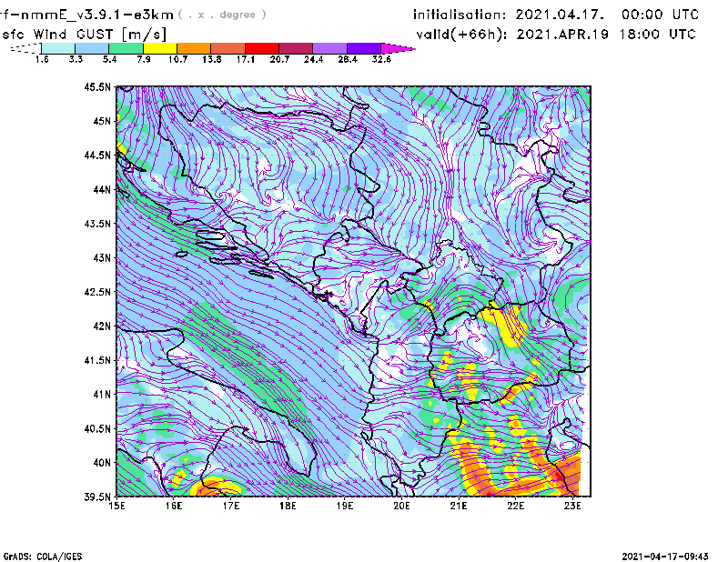Click the yellow legend color swatch
The width and height of the screenshot is (728, 562).
[159, 48]
